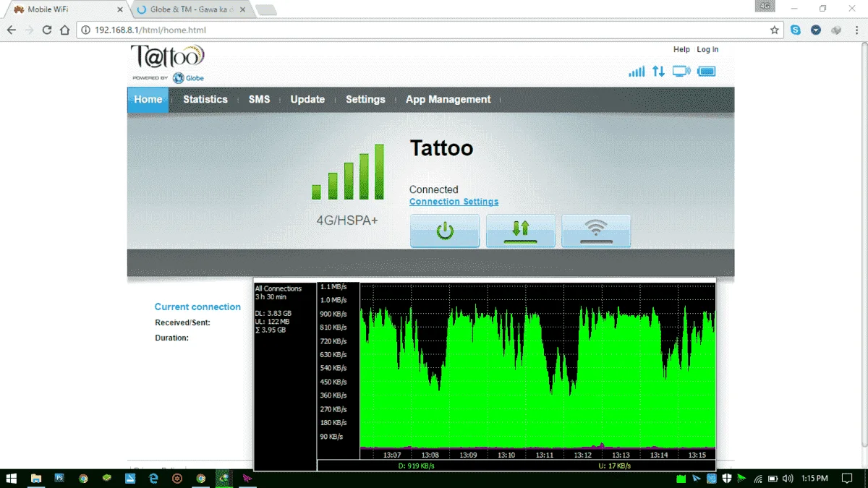868x488 pixels.
Task: Open the gray extension icon beside Chrome menu
Action: click(x=836, y=30)
